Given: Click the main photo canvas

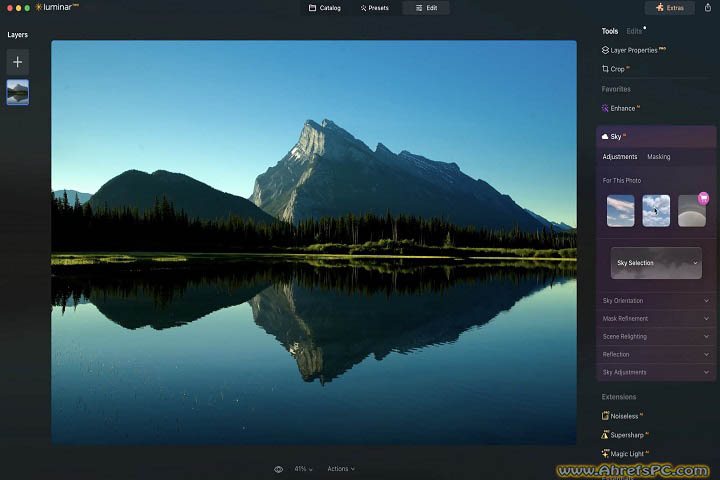Looking at the screenshot, I should click(x=314, y=243).
